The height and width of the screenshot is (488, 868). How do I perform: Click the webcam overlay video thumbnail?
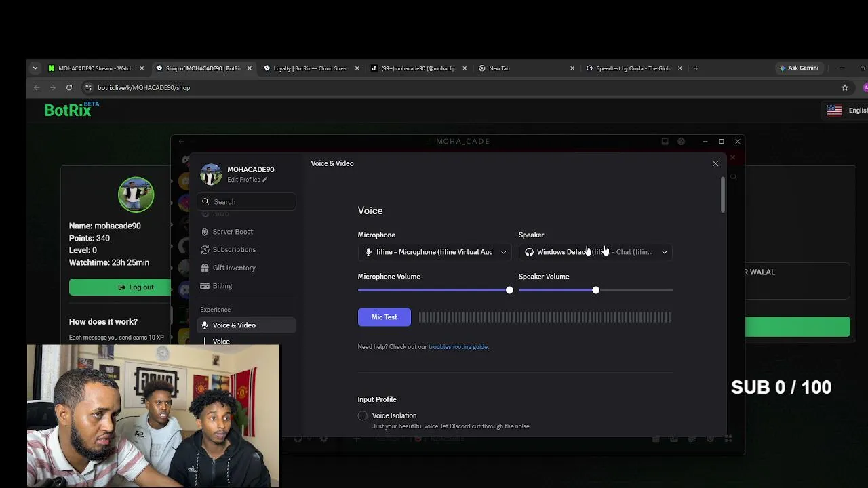click(x=153, y=415)
